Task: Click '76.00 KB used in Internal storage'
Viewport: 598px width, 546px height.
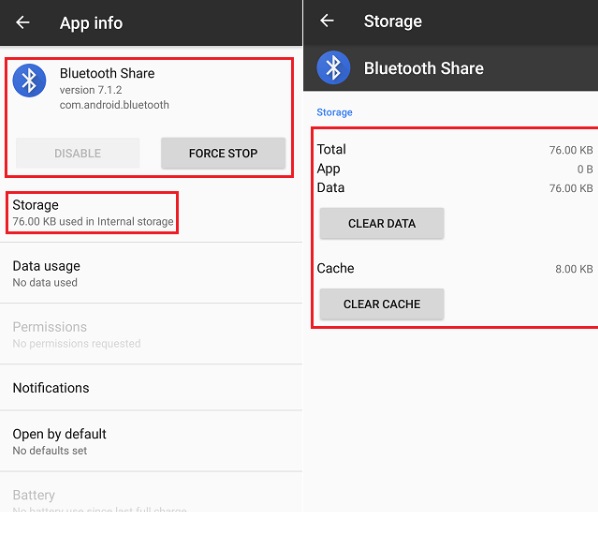Action: [93, 222]
